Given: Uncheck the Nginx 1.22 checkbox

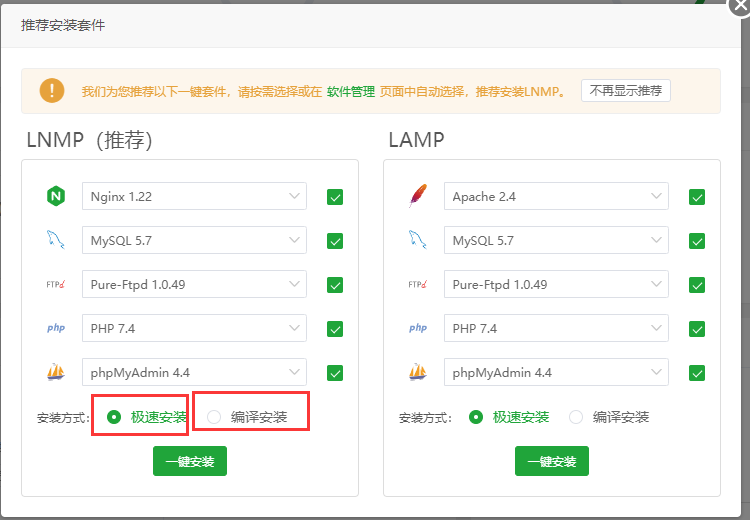Looking at the screenshot, I should pyautogui.click(x=335, y=197).
